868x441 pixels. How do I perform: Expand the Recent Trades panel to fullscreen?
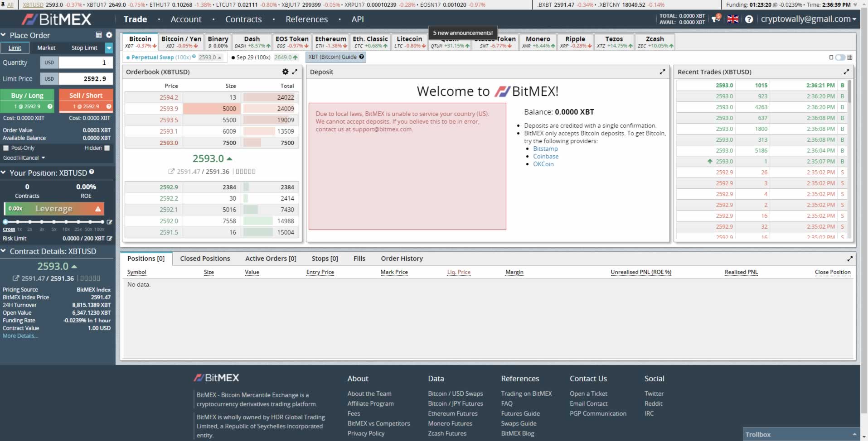(x=846, y=72)
